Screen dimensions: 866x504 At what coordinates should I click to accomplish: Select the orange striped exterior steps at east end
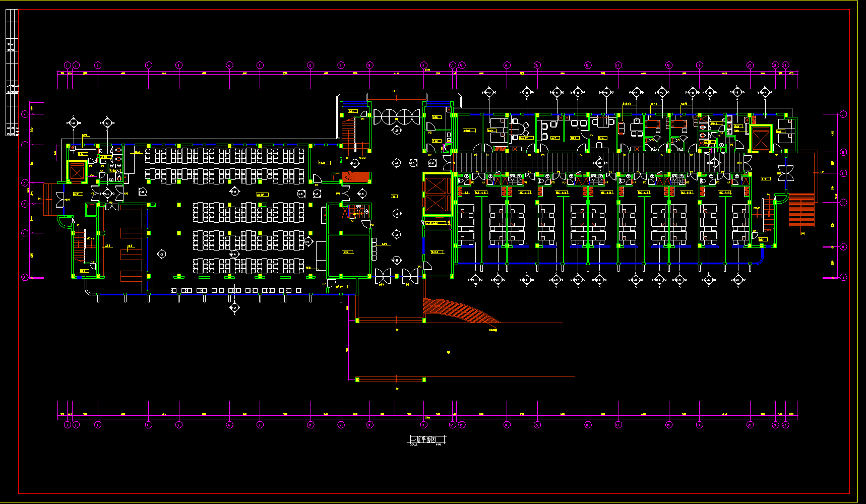801,211
